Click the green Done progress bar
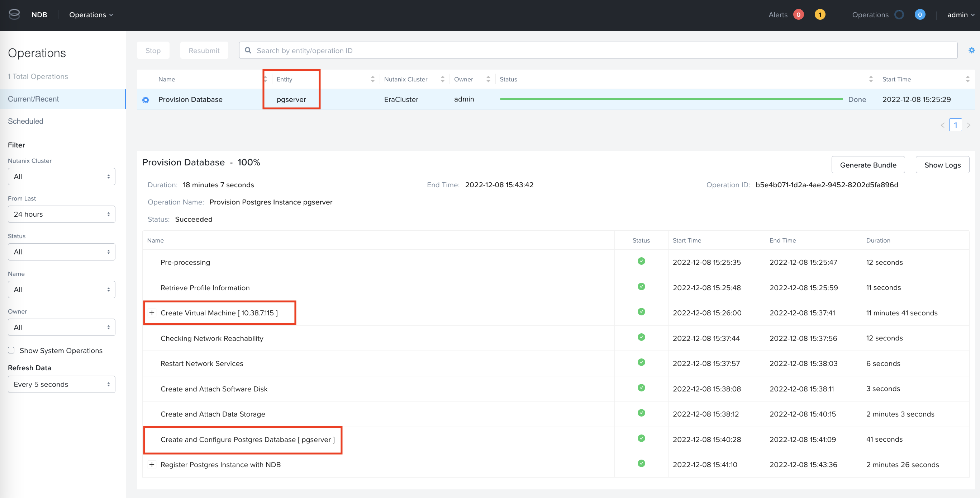The width and height of the screenshot is (980, 498). [x=671, y=99]
